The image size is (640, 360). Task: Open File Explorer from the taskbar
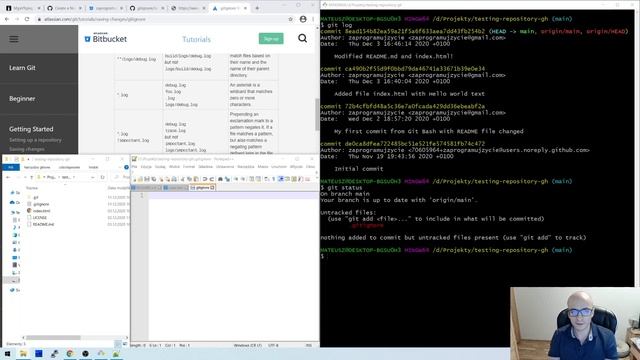coord(23,353)
